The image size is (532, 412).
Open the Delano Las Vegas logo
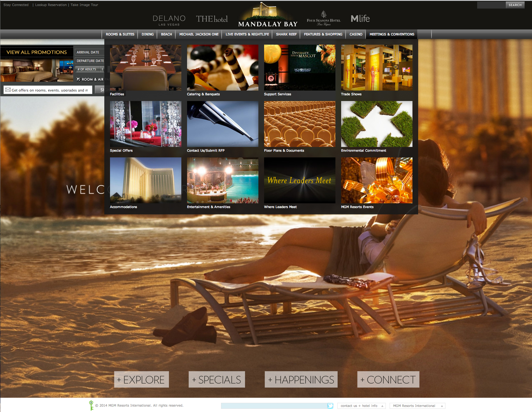tap(169, 20)
